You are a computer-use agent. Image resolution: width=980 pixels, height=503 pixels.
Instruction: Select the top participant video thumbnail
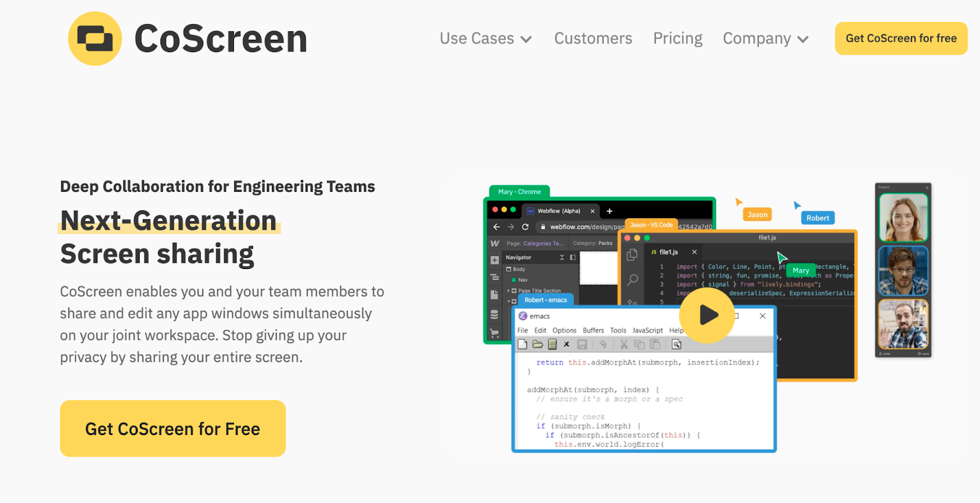(x=903, y=217)
